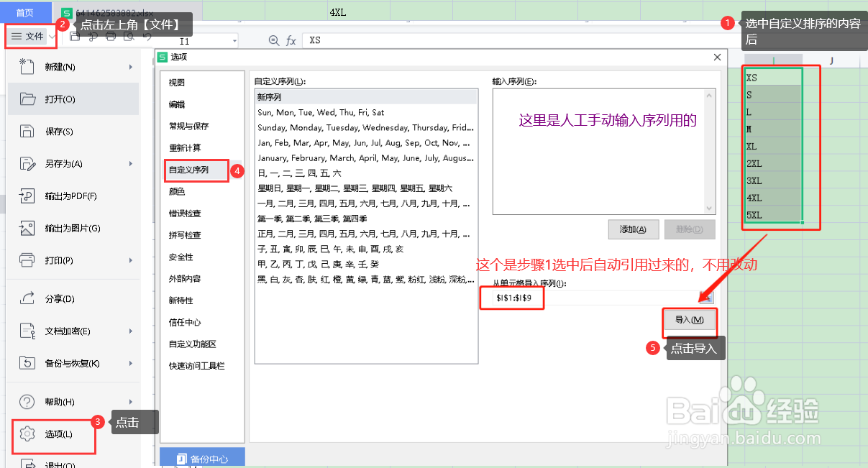
Task: Click the print preview icon in toolbar
Action: [x=128, y=37]
